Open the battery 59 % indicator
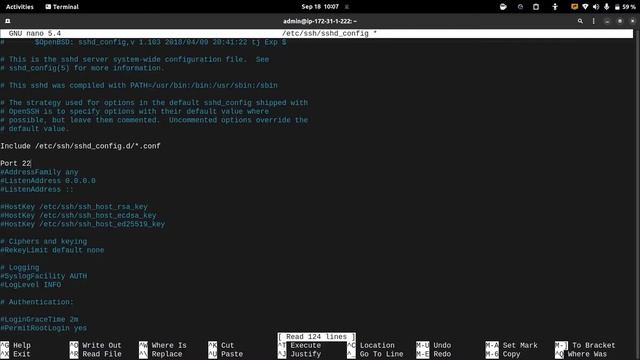Screen dimensions: 640x360 point(625,7)
